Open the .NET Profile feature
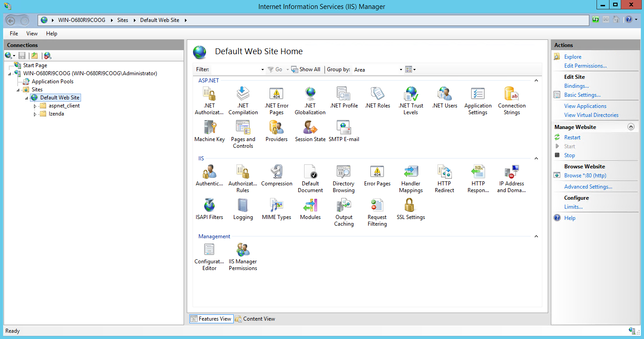The width and height of the screenshot is (644, 339). [343, 98]
